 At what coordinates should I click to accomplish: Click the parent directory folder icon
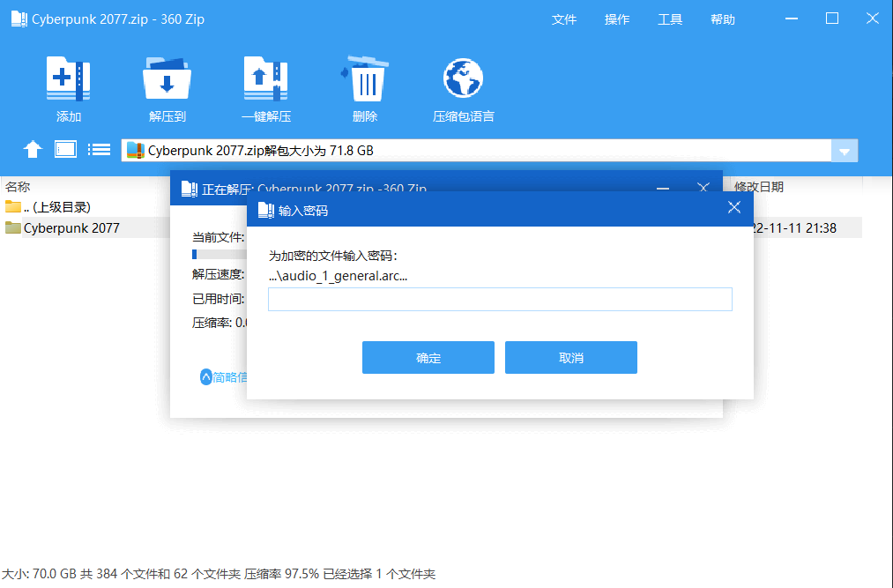click(12, 206)
